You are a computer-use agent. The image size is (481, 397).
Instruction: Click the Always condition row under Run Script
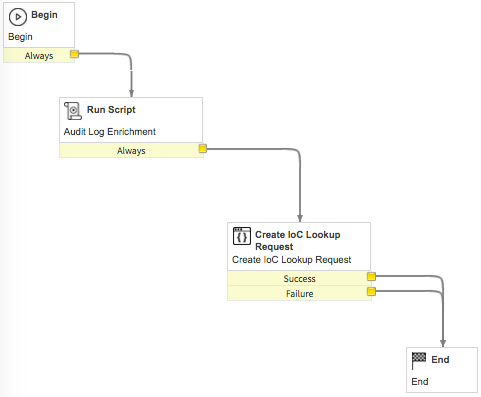[x=131, y=150]
